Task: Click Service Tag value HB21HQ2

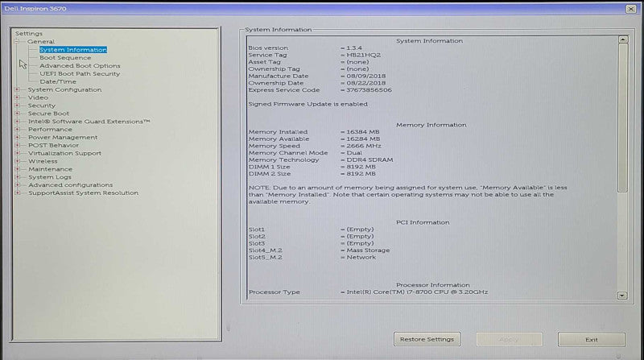Action: (x=364, y=55)
